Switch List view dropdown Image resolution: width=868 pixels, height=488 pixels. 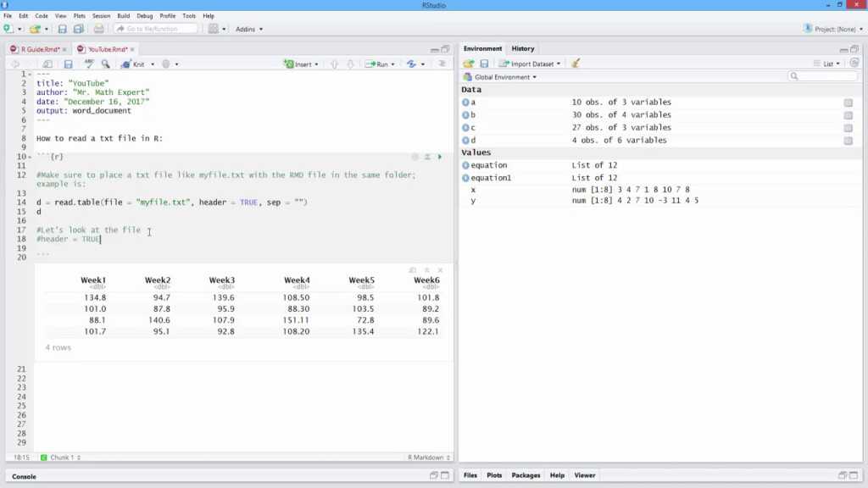point(826,64)
